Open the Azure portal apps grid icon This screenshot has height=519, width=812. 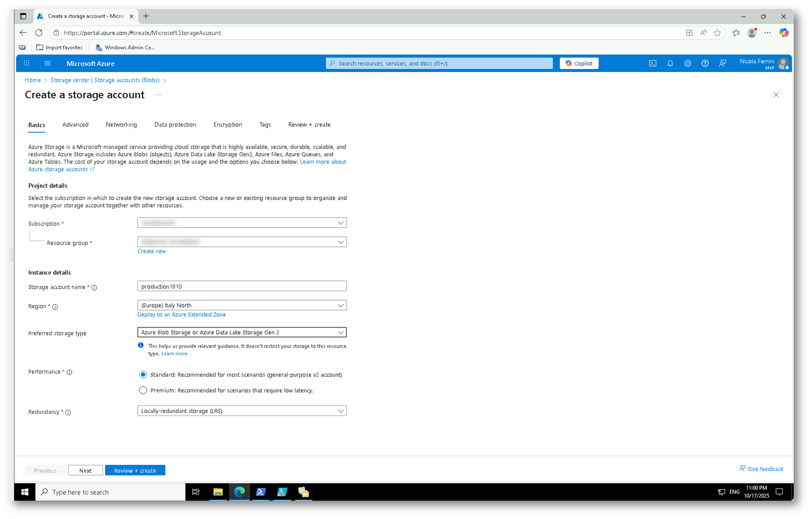[x=27, y=63]
